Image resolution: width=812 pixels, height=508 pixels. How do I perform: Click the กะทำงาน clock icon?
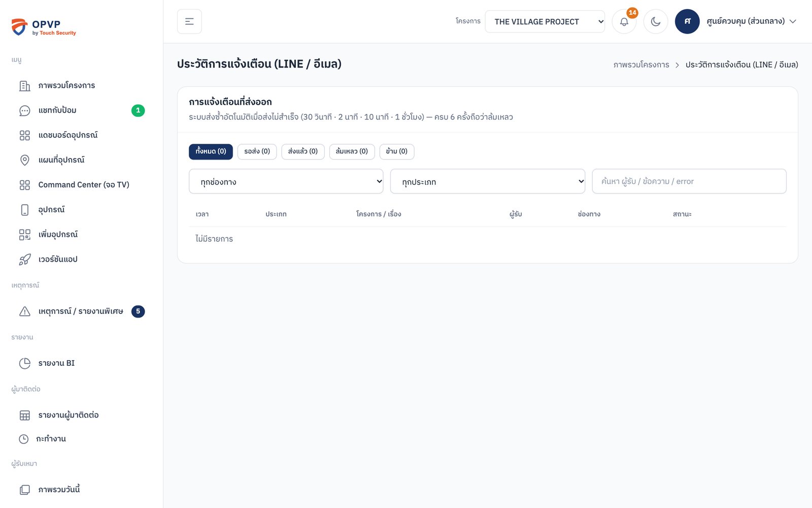click(x=23, y=439)
